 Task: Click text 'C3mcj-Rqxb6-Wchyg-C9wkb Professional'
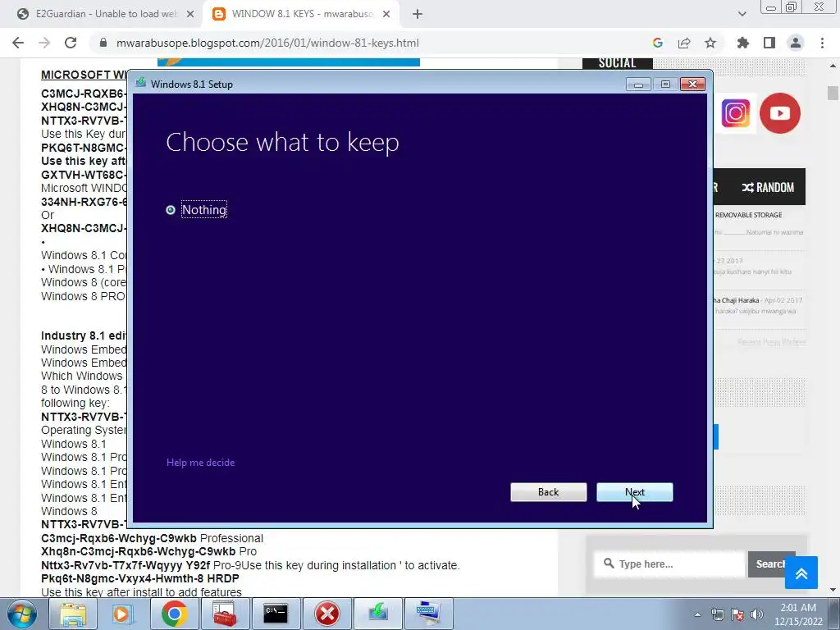click(152, 538)
